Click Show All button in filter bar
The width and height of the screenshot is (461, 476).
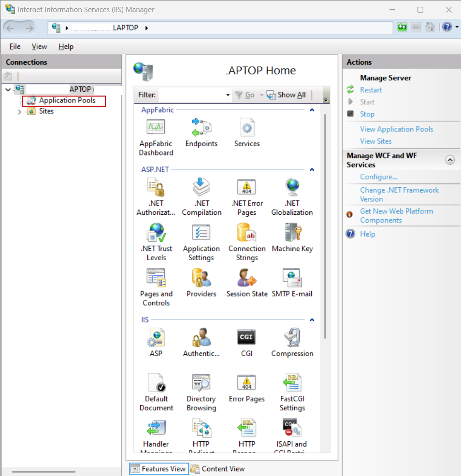286,95
